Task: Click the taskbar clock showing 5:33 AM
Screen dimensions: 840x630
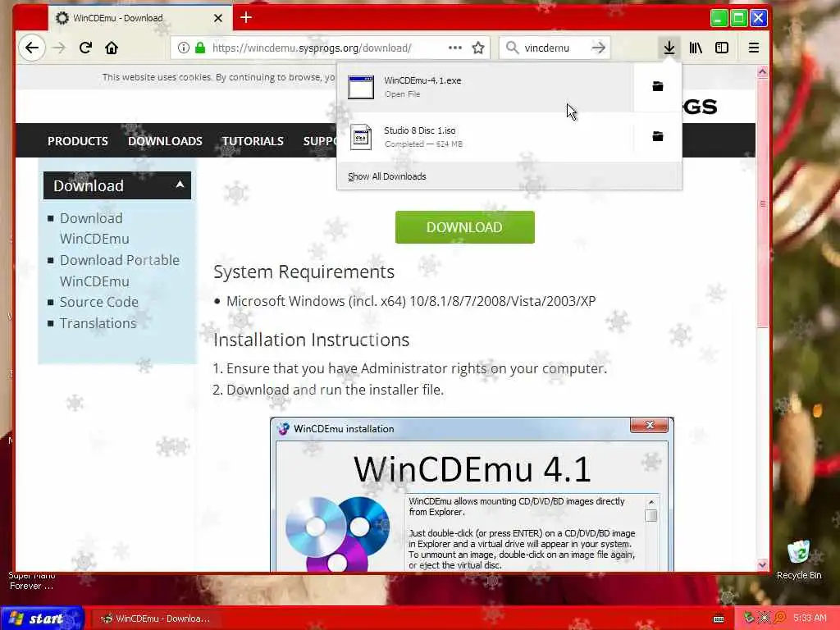Action: click(810, 619)
